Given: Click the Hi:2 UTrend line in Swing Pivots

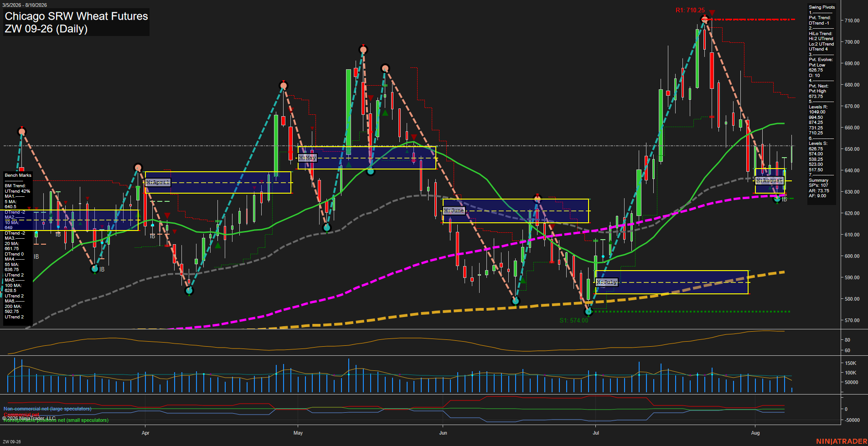Looking at the screenshot, I should [821, 39].
